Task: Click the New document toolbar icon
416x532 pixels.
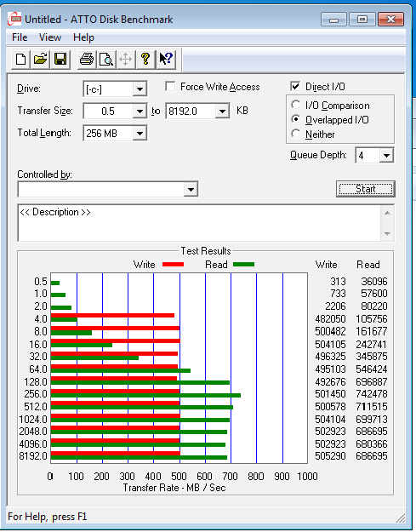Action: tap(20, 60)
